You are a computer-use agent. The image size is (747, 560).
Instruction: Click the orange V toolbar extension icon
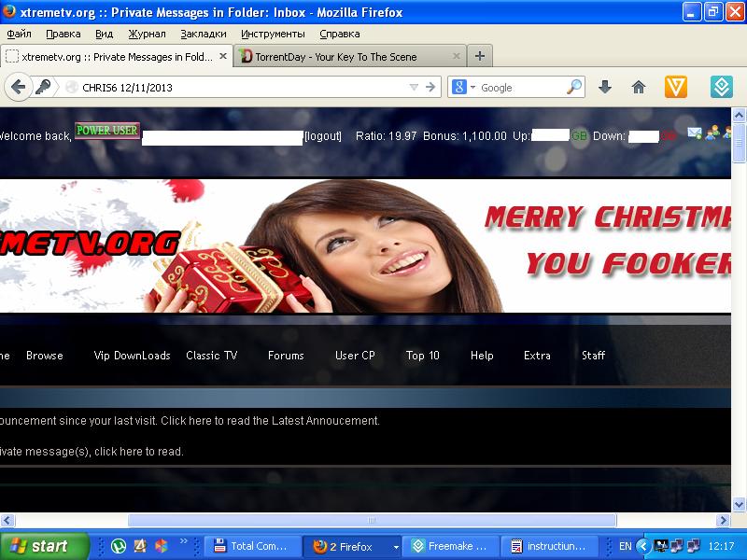pyautogui.click(x=675, y=87)
